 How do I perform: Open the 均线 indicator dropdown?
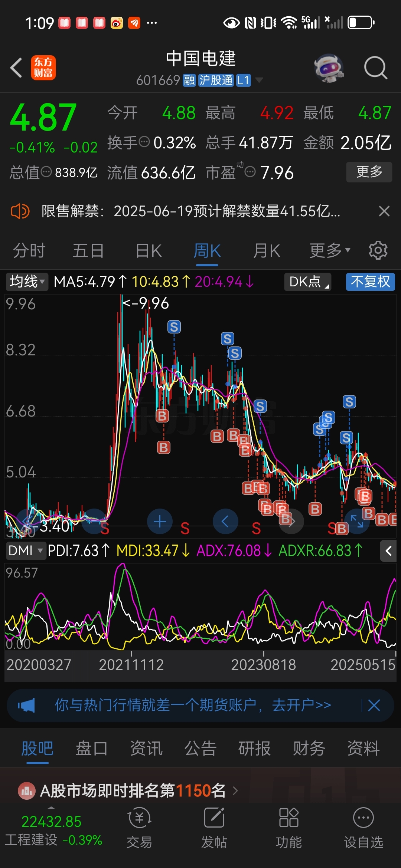click(27, 282)
